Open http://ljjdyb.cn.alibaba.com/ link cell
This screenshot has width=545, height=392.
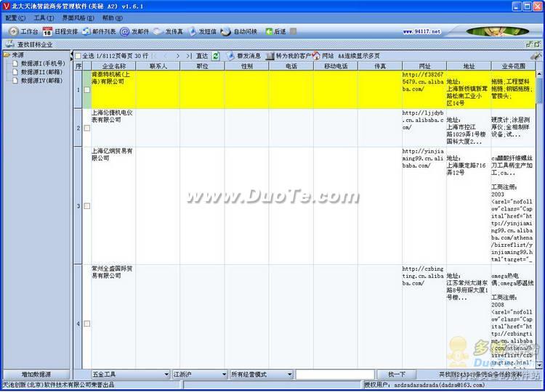[x=424, y=128]
